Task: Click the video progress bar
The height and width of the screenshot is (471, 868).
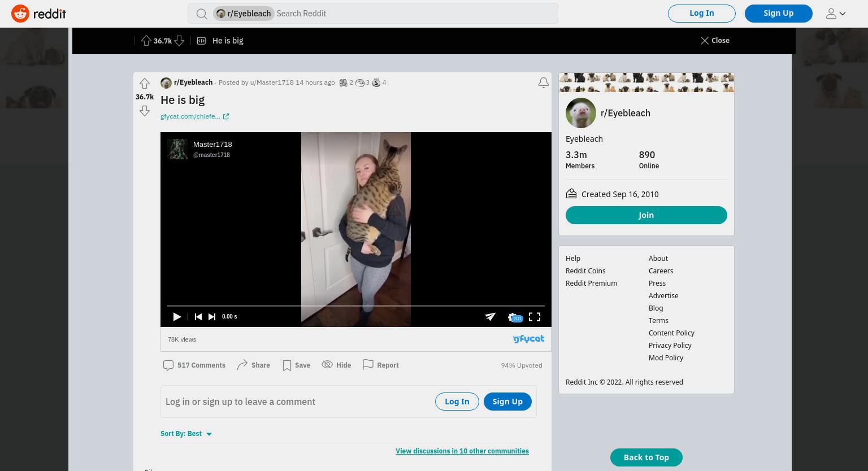Action: (x=356, y=306)
